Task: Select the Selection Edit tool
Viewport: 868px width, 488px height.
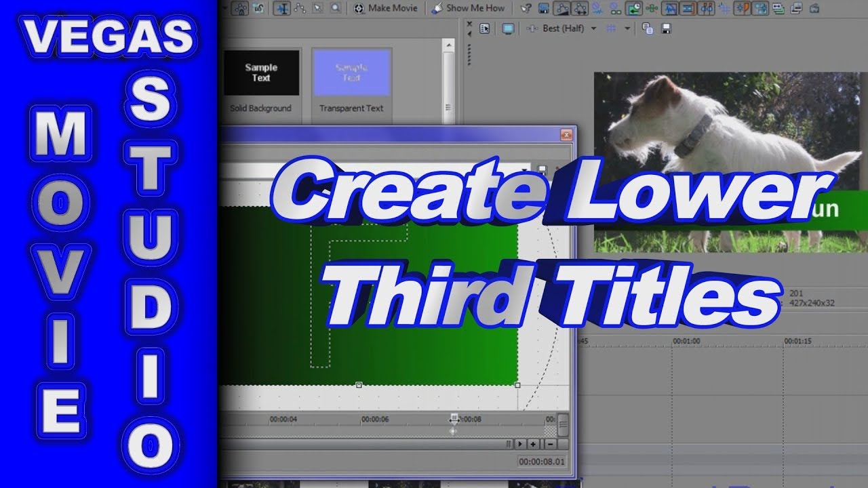Action: [x=317, y=8]
